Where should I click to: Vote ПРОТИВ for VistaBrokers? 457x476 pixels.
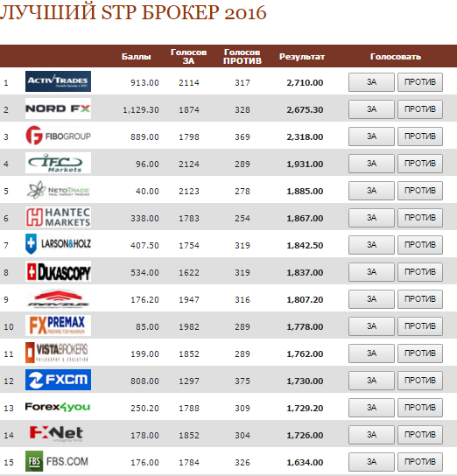pos(420,353)
